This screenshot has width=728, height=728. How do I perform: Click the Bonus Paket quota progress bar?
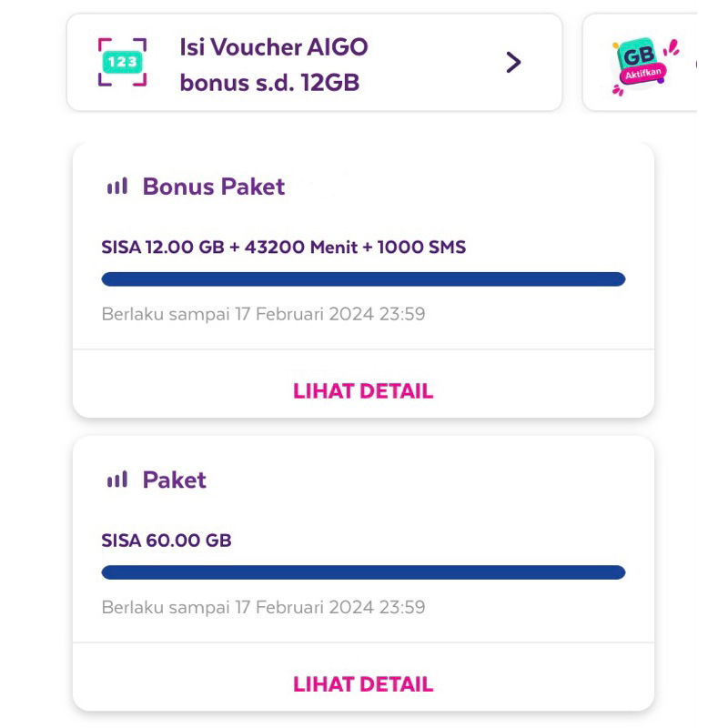click(363, 279)
